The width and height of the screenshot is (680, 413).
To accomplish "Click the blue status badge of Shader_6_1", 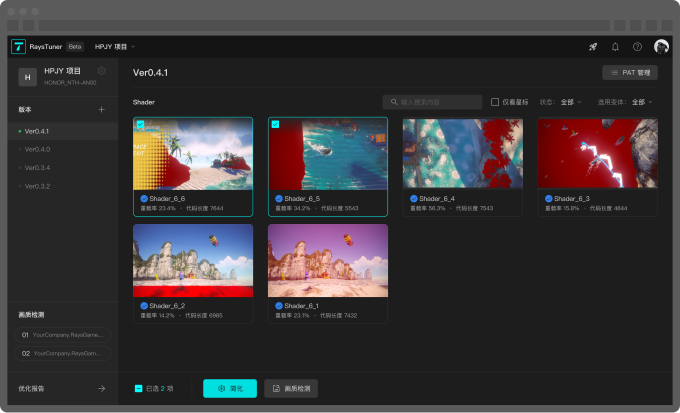I will (x=279, y=306).
